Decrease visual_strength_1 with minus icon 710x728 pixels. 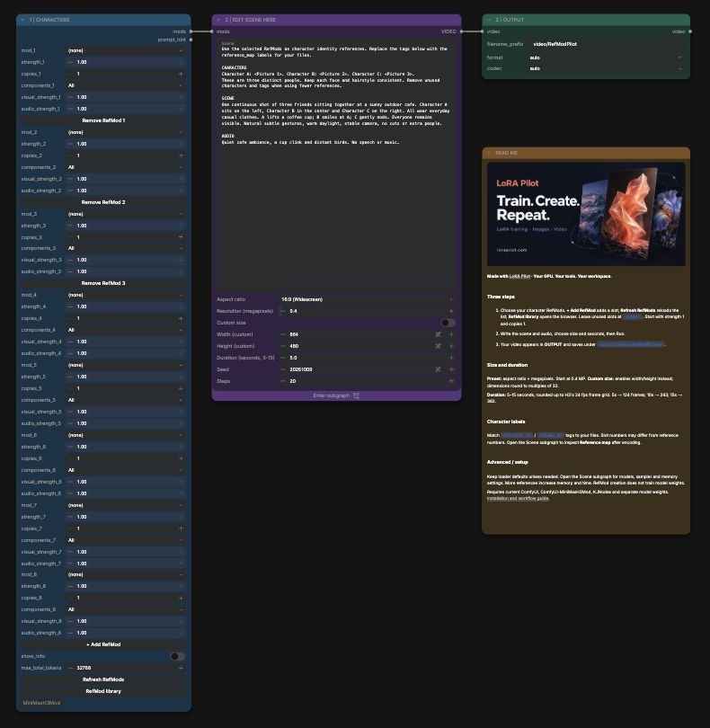point(70,97)
